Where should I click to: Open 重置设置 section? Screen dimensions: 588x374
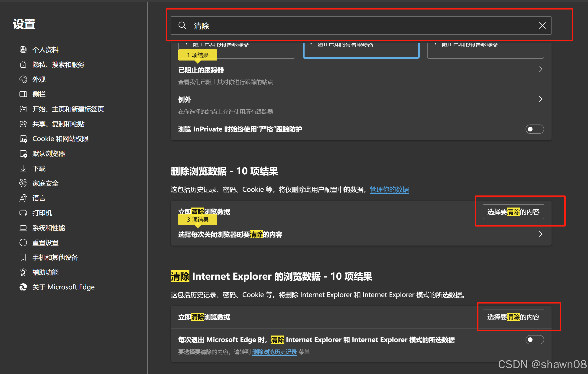(x=46, y=243)
